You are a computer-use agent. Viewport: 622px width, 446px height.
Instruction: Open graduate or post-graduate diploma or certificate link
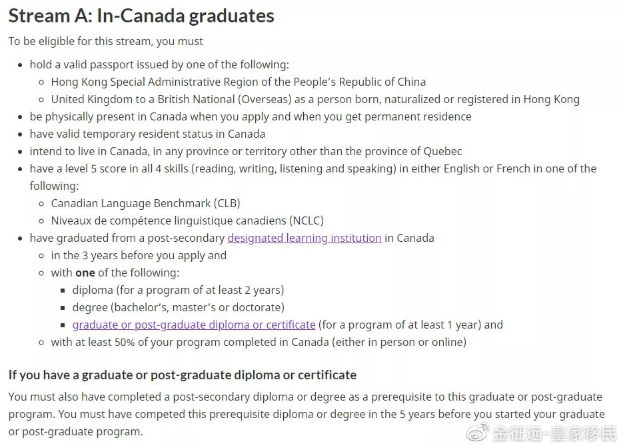pos(194,325)
